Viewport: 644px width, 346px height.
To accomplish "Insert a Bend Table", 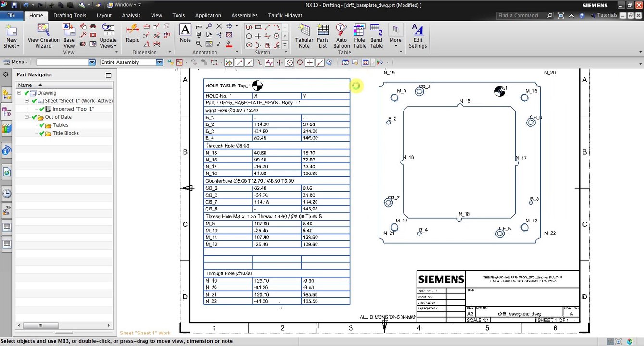I will coord(376,36).
